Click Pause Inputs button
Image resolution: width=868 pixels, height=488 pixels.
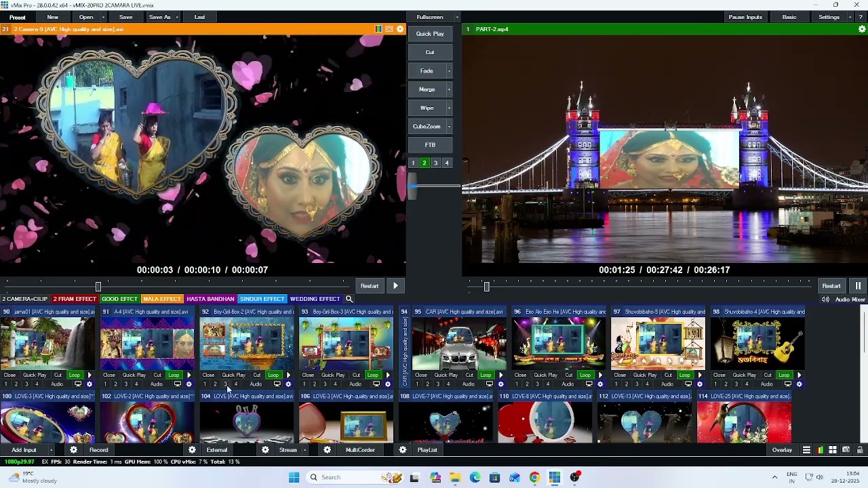pos(745,17)
